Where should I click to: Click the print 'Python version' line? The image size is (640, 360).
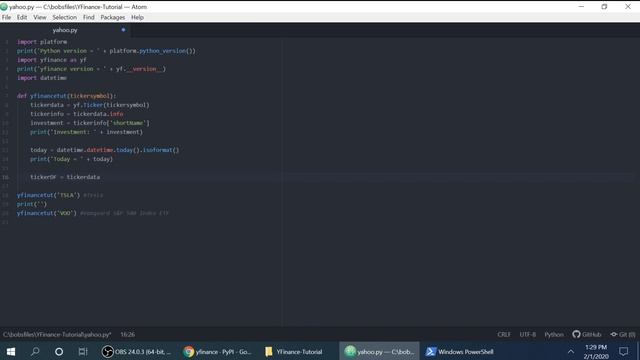tap(106, 51)
